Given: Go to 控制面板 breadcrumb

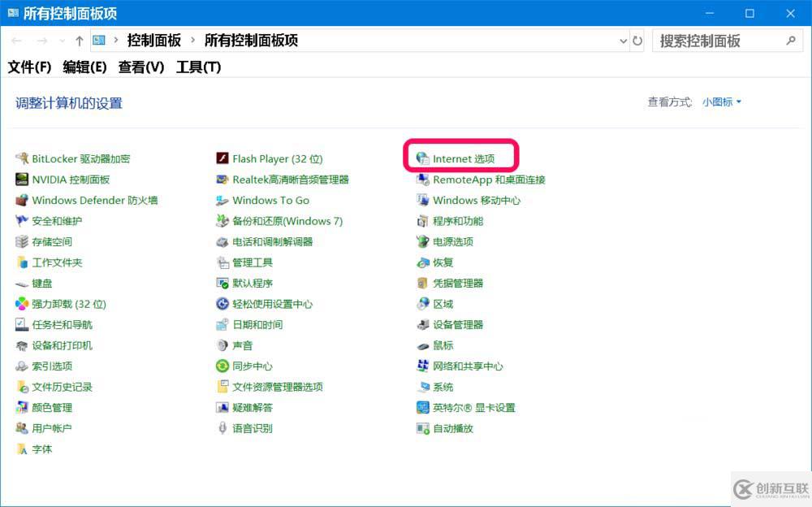Looking at the screenshot, I should (x=153, y=40).
